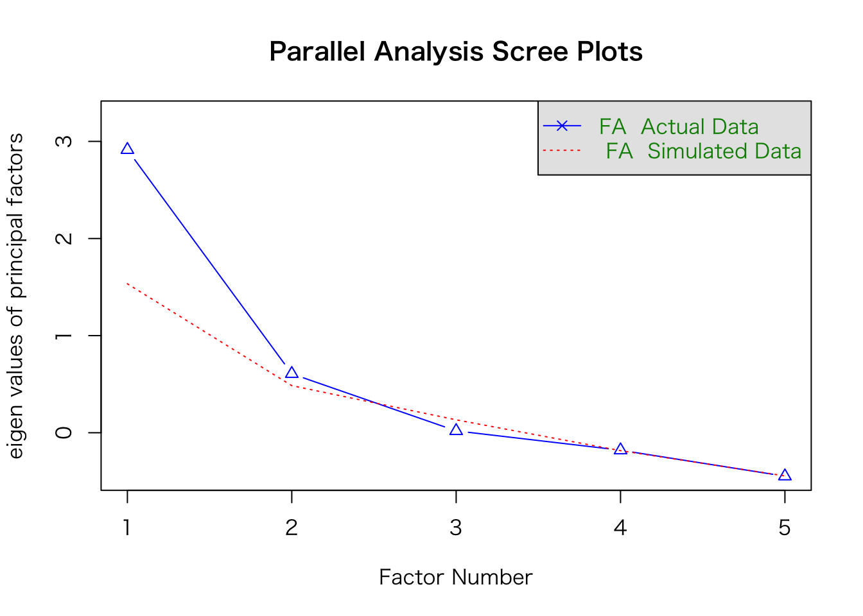Click the "eigen values of principal factors" axis label

(x=15, y=296)
